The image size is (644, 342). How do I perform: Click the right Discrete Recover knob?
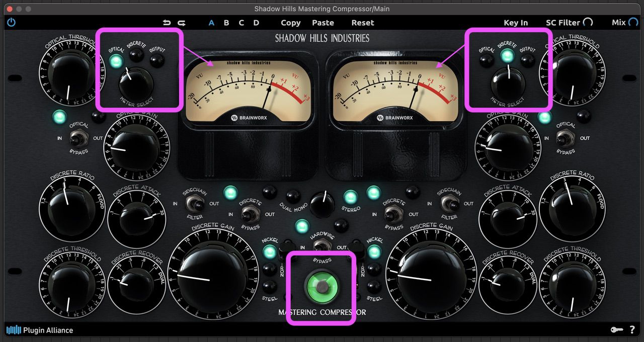(508, 285)
